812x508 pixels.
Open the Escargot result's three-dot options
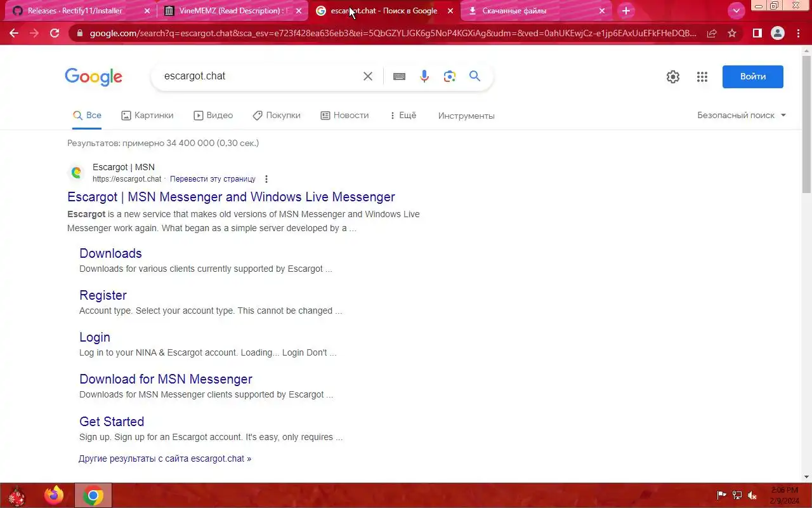click(x=266, y=179)
